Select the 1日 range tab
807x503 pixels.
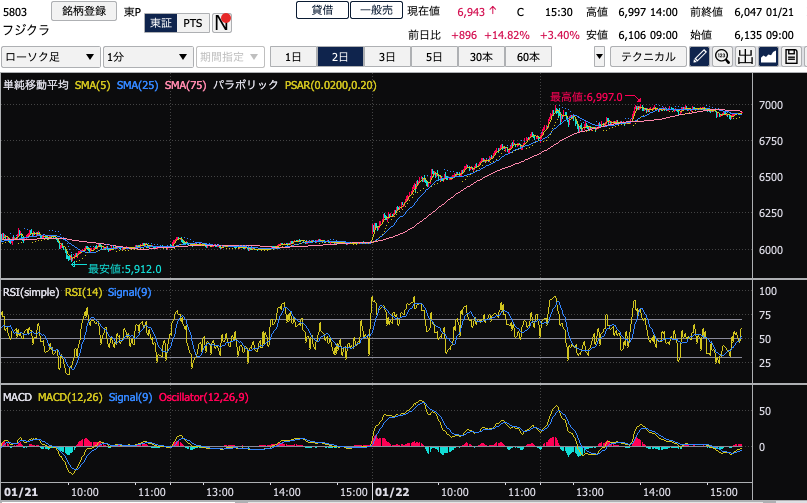coord(294,57)
